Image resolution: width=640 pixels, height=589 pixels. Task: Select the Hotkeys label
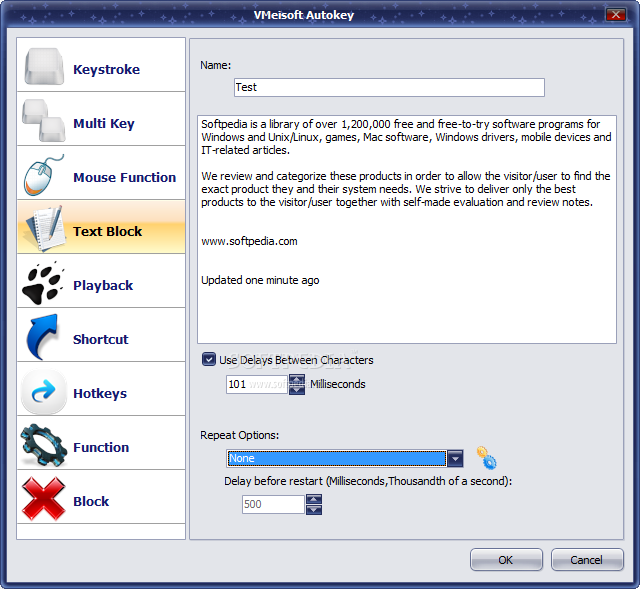click(100, 393)
